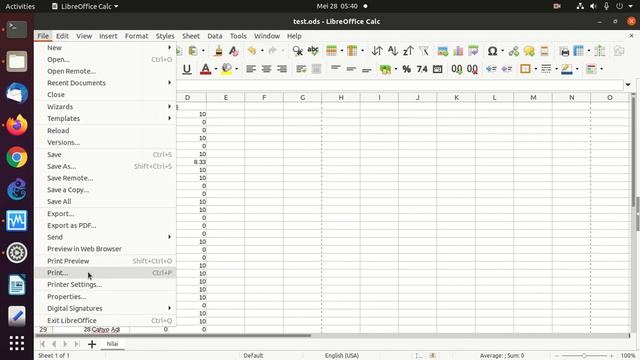Click the Insert Column icon
The height and width of the screenshot is (360, 640).
coord(352,51)
